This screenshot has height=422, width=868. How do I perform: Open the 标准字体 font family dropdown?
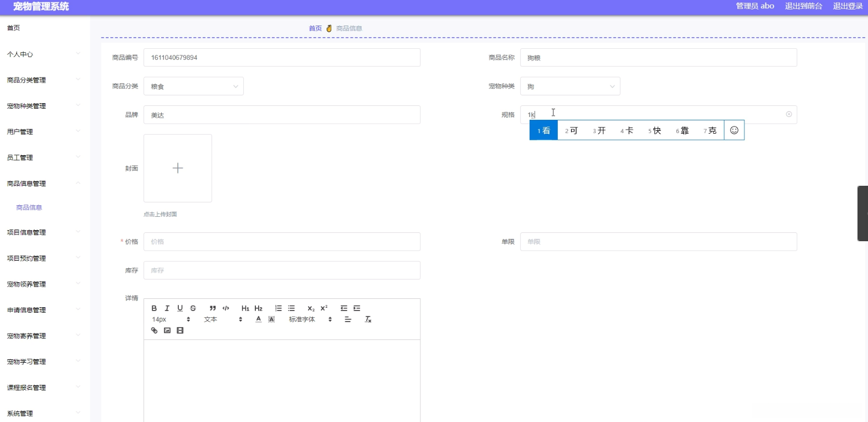click(310, 319)
